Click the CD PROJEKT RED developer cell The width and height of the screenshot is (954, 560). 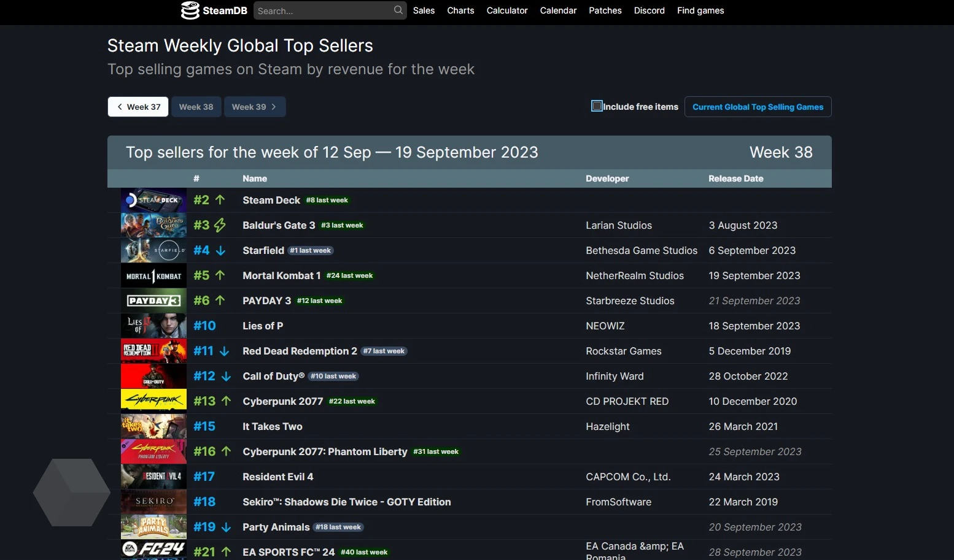click(x=627, y=401)
